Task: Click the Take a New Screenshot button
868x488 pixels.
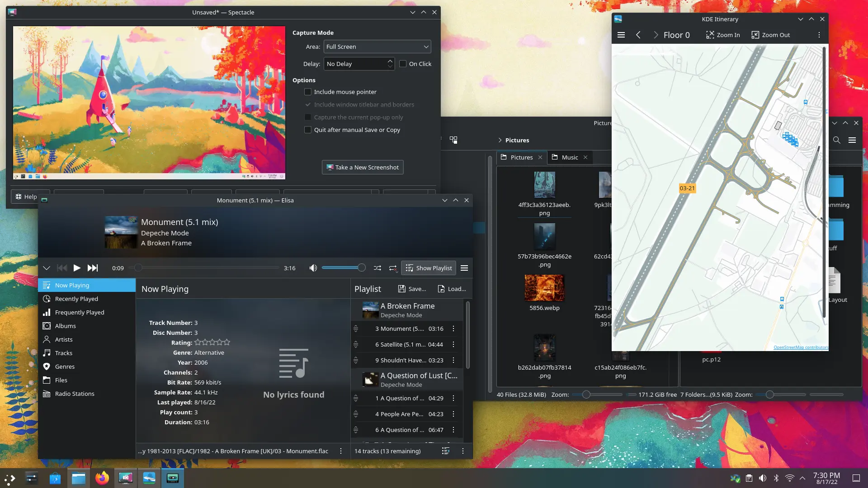Action: point(363,168)
